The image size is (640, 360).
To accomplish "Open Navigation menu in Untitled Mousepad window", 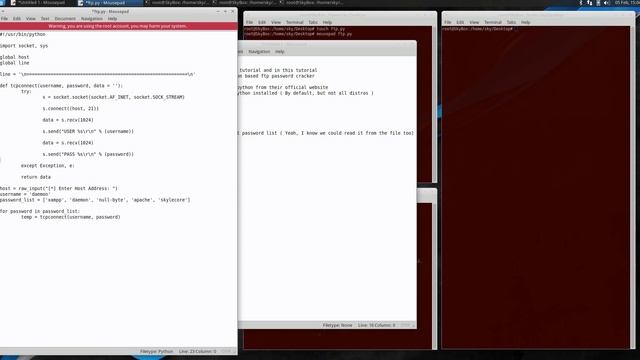I will [x=259, y=52].
